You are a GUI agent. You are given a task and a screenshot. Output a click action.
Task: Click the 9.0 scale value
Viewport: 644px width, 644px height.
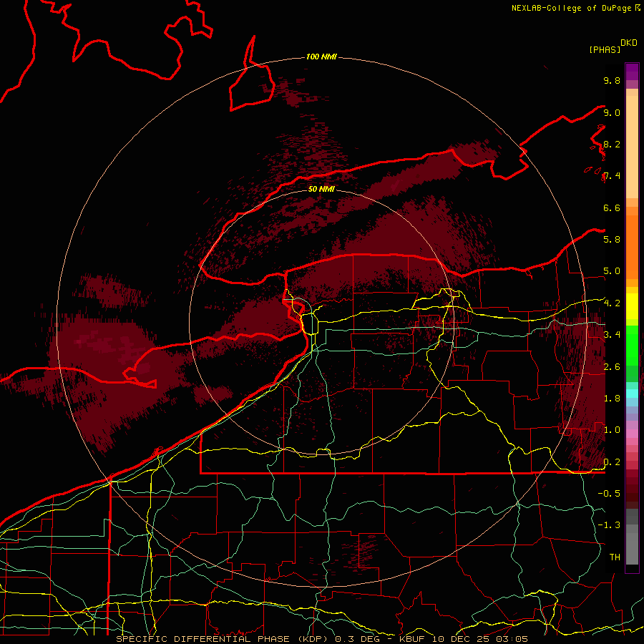pyautogui.click(x=612, y=113)
